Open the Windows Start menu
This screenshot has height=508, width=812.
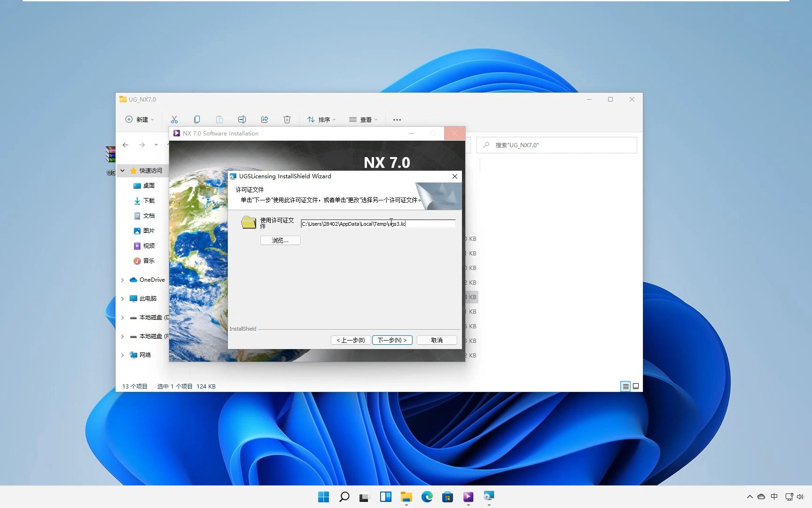[x=324, y=497]
